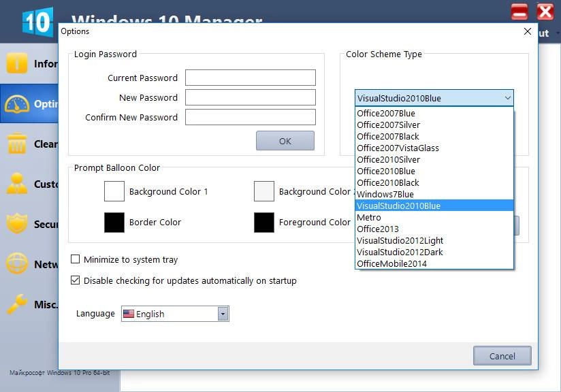Click the Windows 10 Pro 64-bit status text
Screen dimensions: 561x392
(59, 373)
